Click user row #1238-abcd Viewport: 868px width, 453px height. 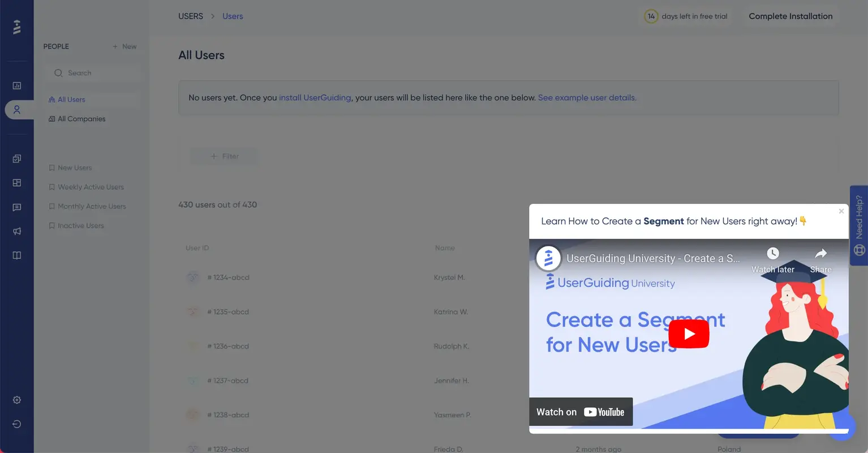click(x=509, y=415)
